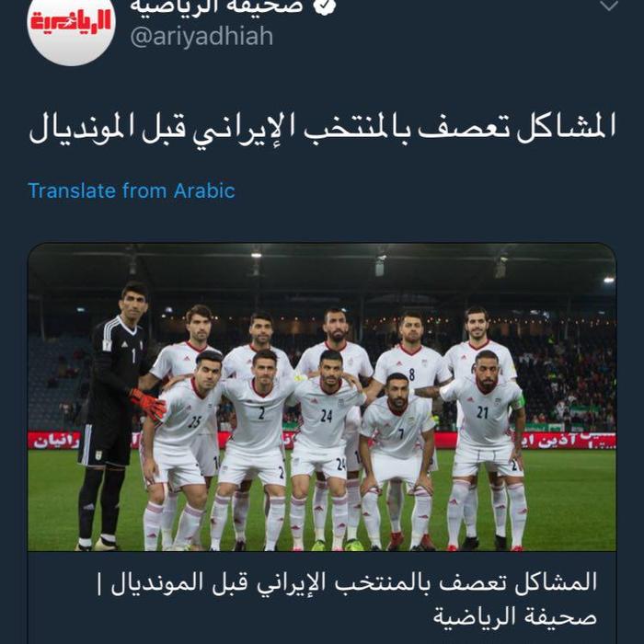644x644 pixels.
Task: Click player number 25 in the photo
Action: 184,450
